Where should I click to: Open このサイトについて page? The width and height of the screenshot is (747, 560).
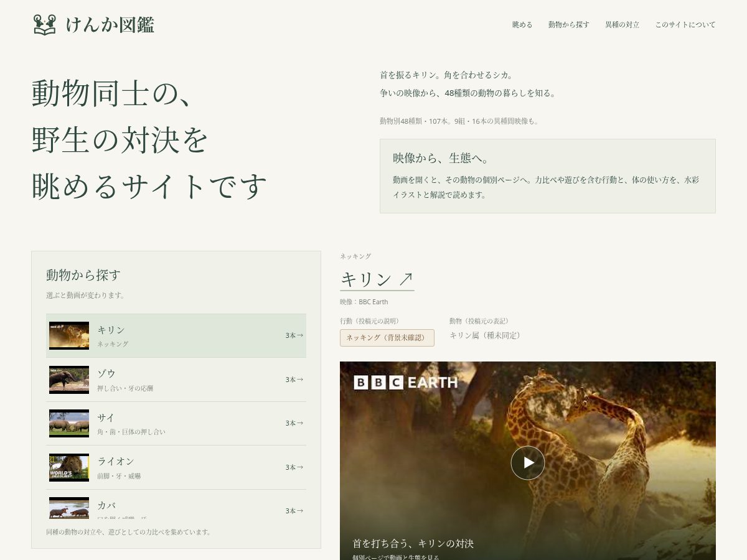pos(685,25)
